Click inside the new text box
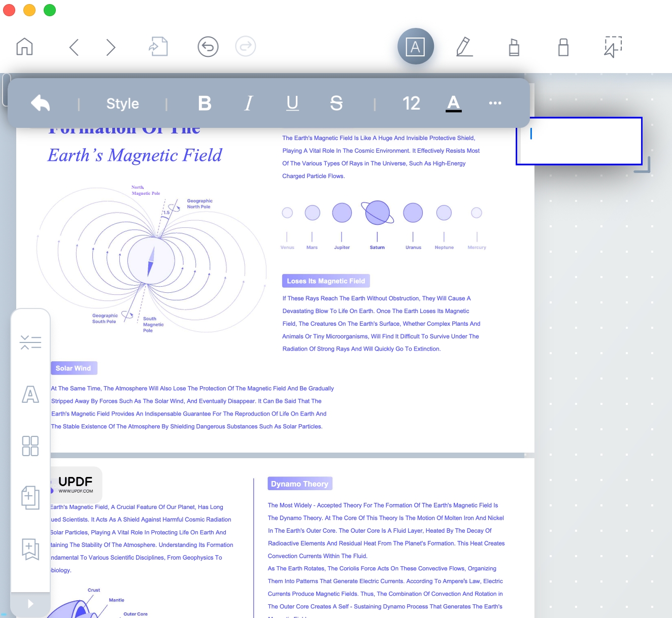 (579, 141)
